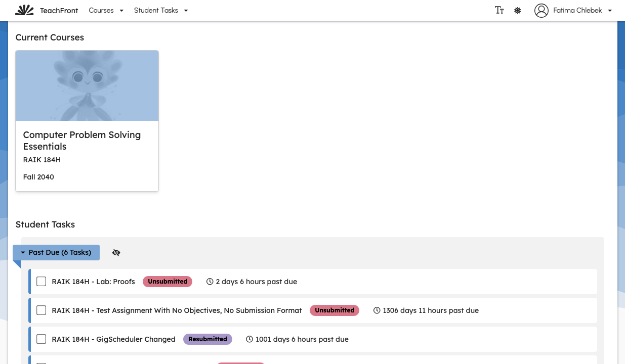Open RAIK 184H - GigScheduler Changed task

coord(114,339)
